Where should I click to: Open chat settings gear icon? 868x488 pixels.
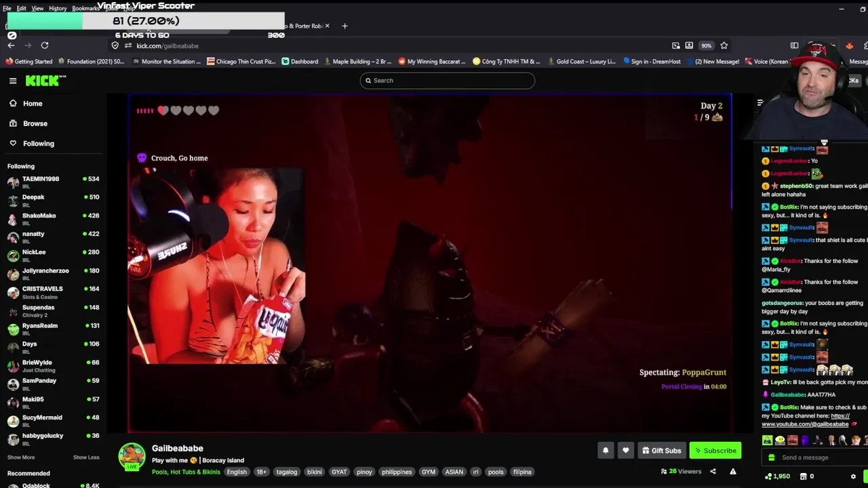[853, 476]
